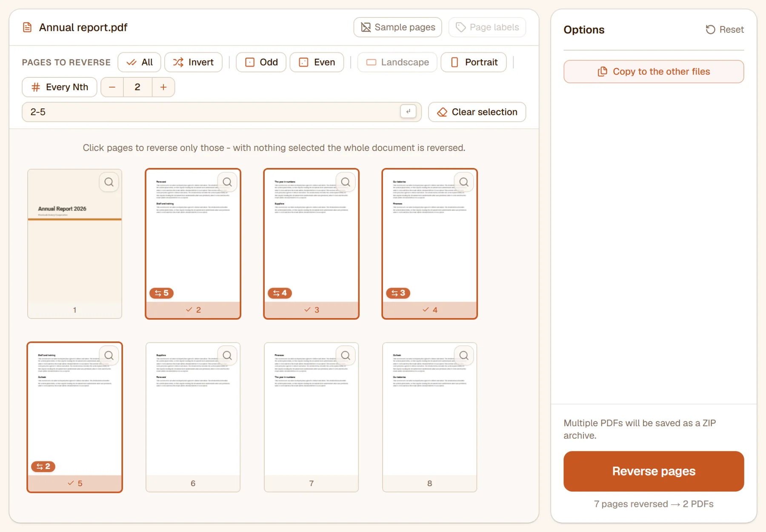Zoom preview of page 1 thumbnail

click(x=109, y=182)
